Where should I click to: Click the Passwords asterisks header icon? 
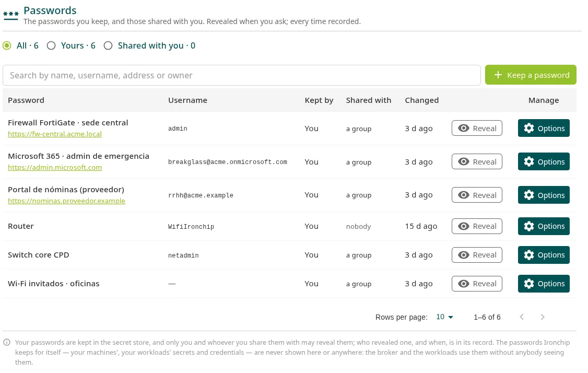coord(11,15)
